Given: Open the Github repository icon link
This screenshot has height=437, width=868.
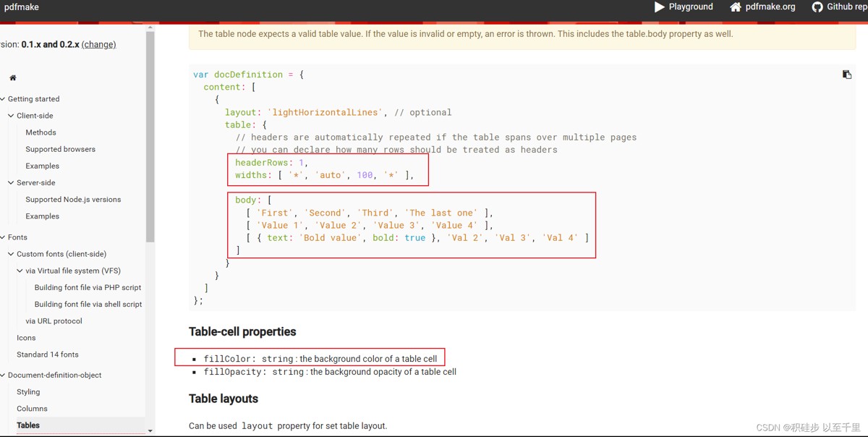Looking at the screenshot, I should click(x=817, y=7).
